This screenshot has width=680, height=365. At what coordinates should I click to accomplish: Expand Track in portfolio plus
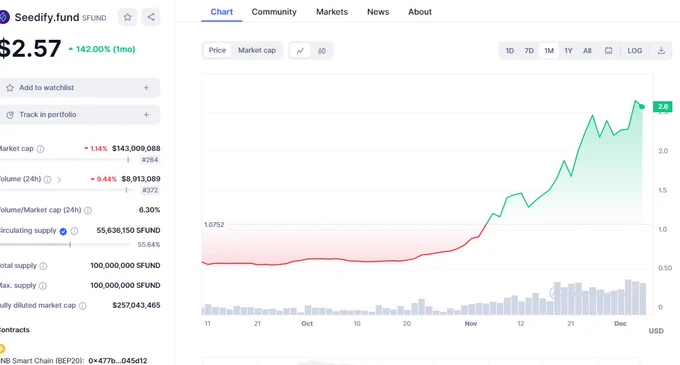[x=146, y=115]
